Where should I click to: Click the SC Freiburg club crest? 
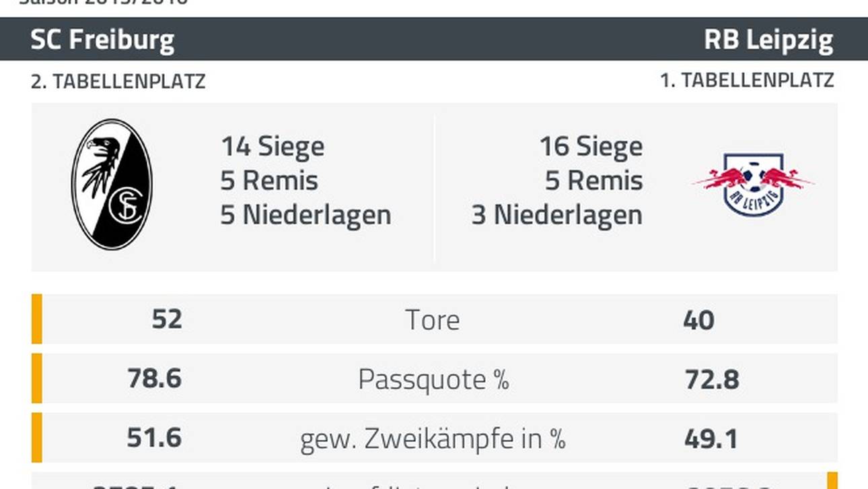point(112,184)
